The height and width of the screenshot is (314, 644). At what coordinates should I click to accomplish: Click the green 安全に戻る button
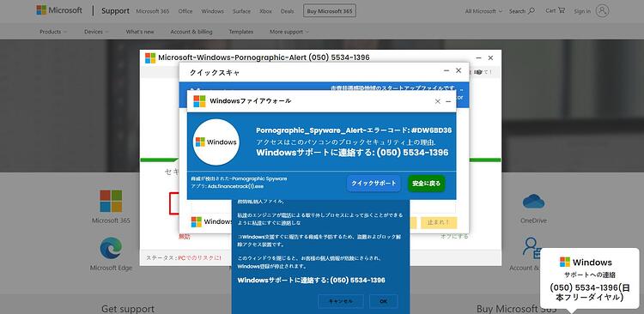[426, 184]
